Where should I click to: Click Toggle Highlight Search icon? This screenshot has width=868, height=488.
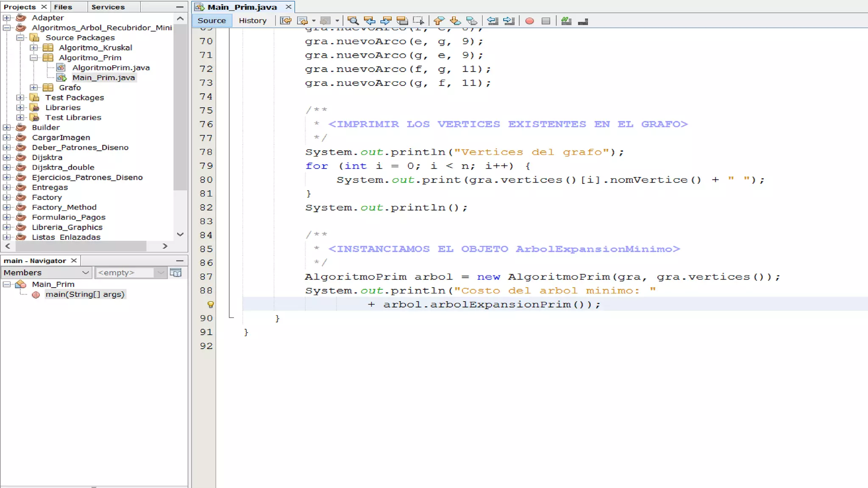point(402,21)
